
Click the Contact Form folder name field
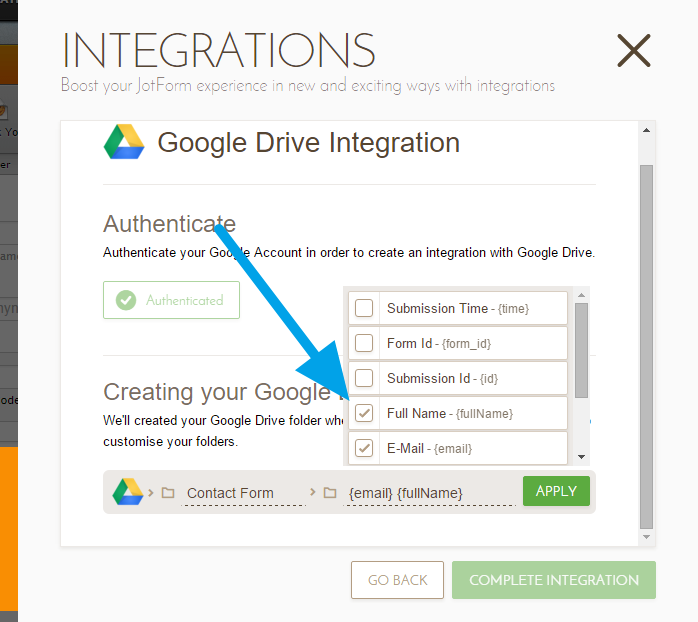(x=243, y=493)
